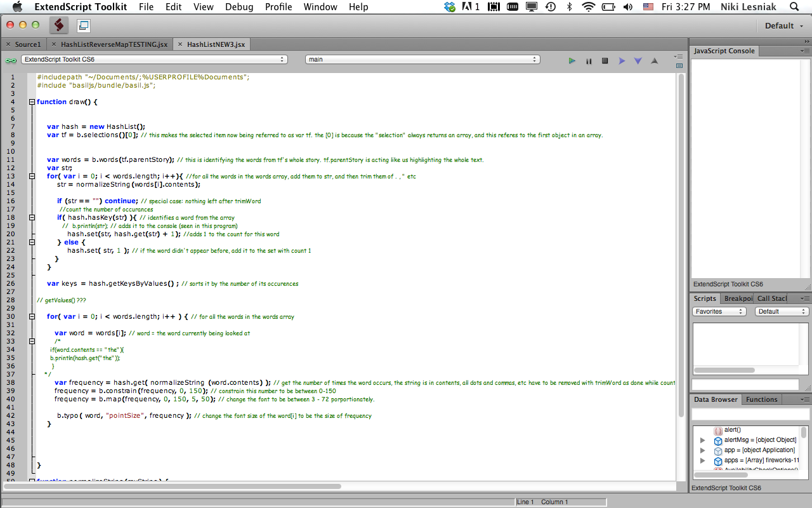Step into with downward blue arrow
This screenshot has height=508, width=812.
pyautogui.click(x=638, y=61)
